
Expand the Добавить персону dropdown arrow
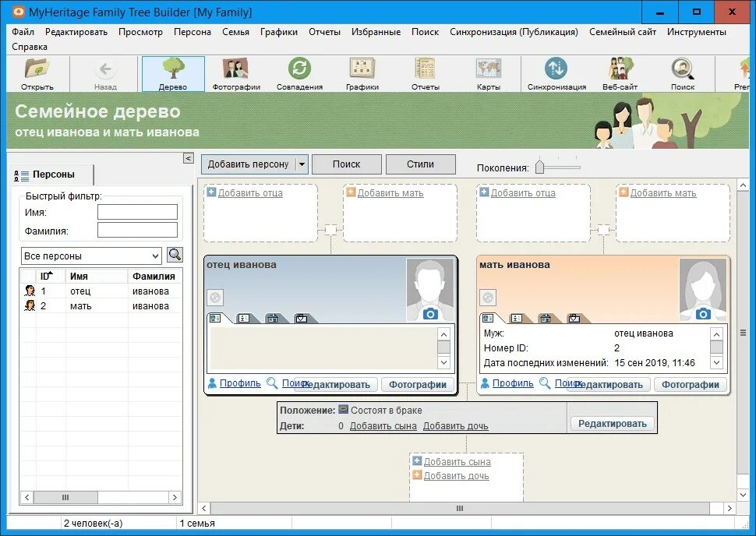[x=302, y=164]
